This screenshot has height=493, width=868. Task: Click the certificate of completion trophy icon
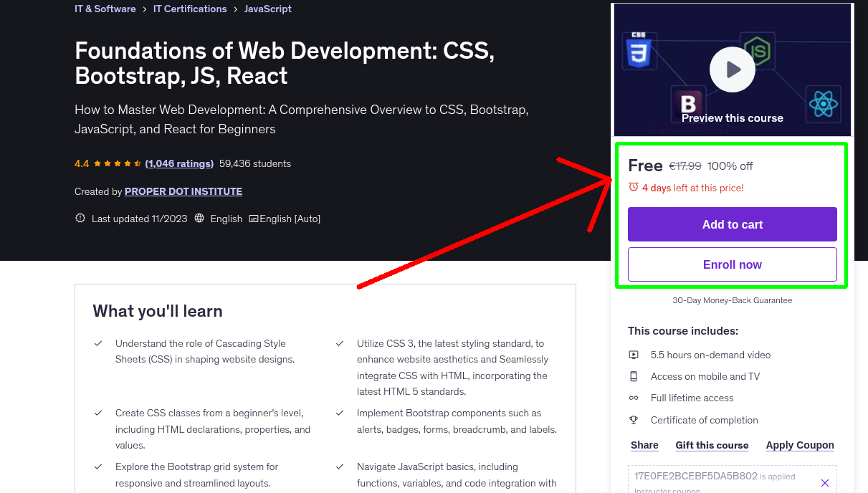tap(634, 420)
